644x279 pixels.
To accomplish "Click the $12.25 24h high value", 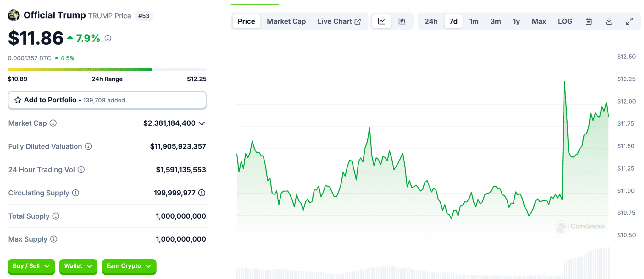I will (197, 79).
